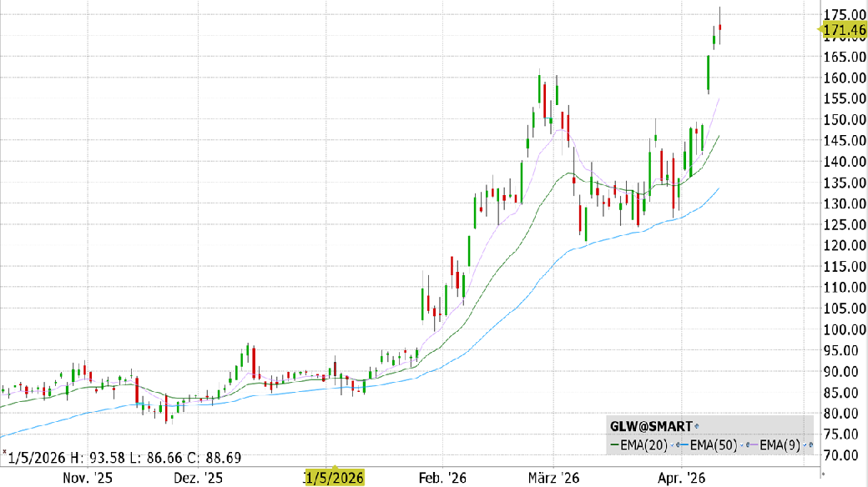Screen dimensions: 868x487
Task: Click the Feb. '26 time axis label
Action: [x=443, y=478]
